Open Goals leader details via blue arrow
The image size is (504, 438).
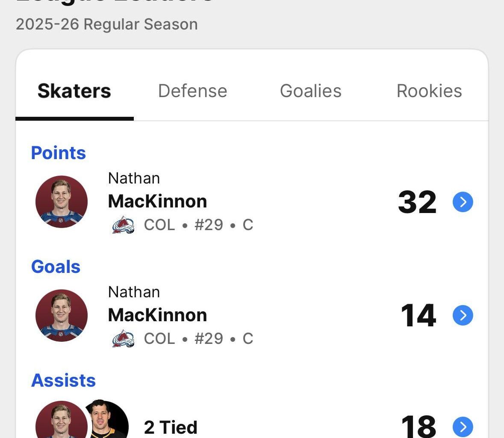point(463,315)
